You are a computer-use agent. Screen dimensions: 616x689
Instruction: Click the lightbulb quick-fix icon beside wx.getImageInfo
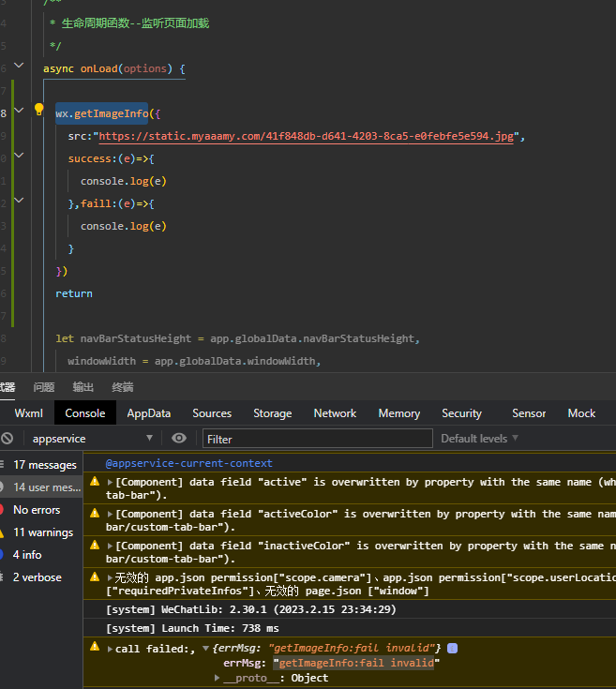(x=38, y=111)
